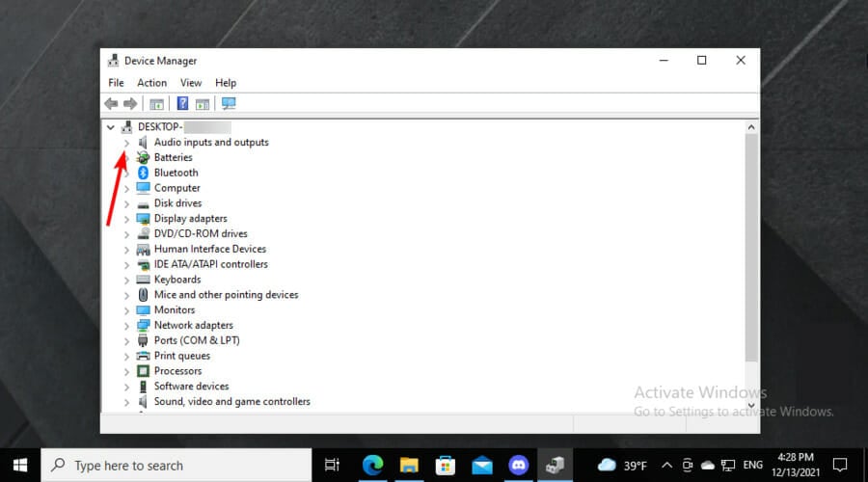
Task: Collapse the DESKTOP root node
Action: click(111, 127)
